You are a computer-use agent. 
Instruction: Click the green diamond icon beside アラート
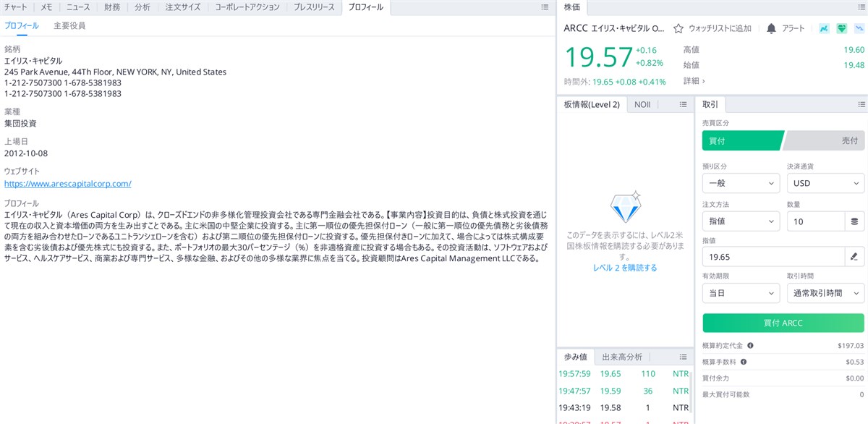(841, 29)
